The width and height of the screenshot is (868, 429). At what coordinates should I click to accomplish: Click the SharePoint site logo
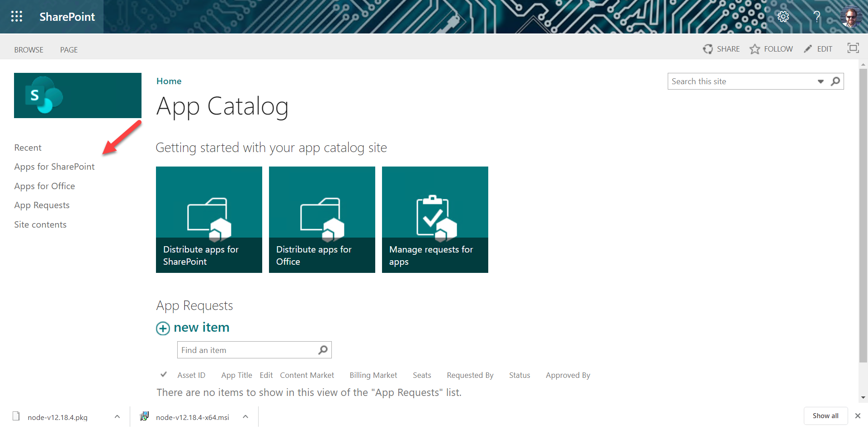78,95
